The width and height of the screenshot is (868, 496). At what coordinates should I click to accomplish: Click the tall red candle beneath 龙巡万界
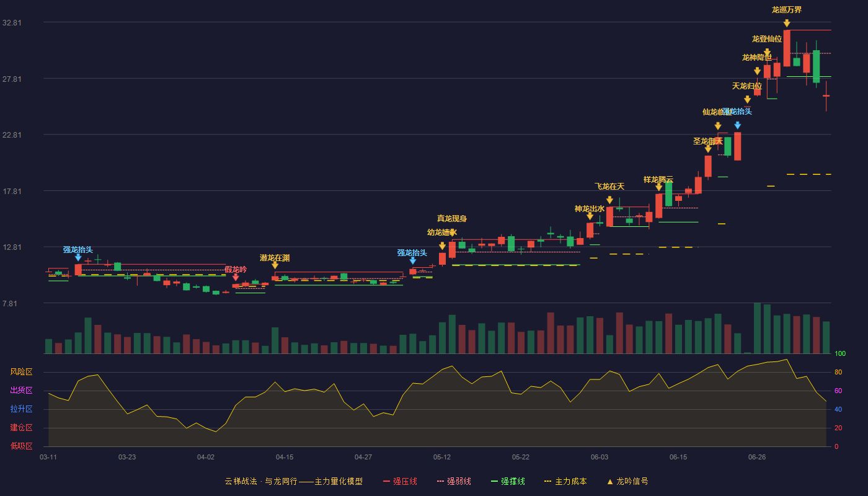coord(787,48)
